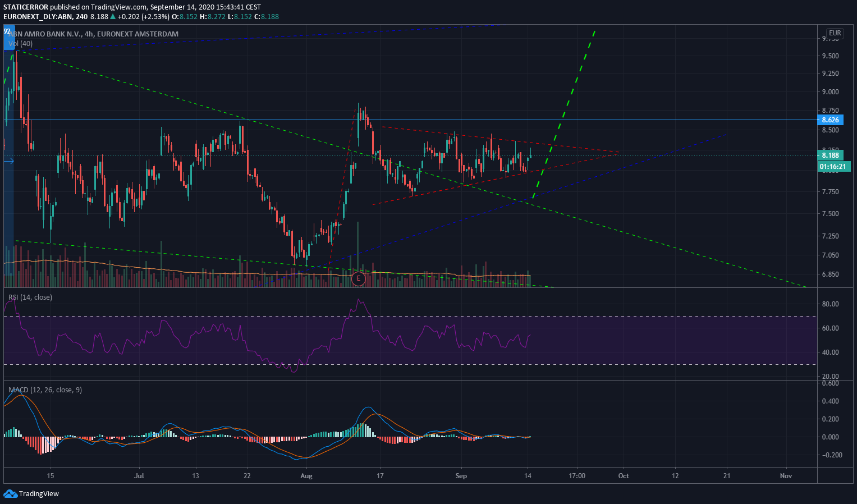Click the H:8.272 high value
This screenshot has height=504, width=857.
coord(213,17)
